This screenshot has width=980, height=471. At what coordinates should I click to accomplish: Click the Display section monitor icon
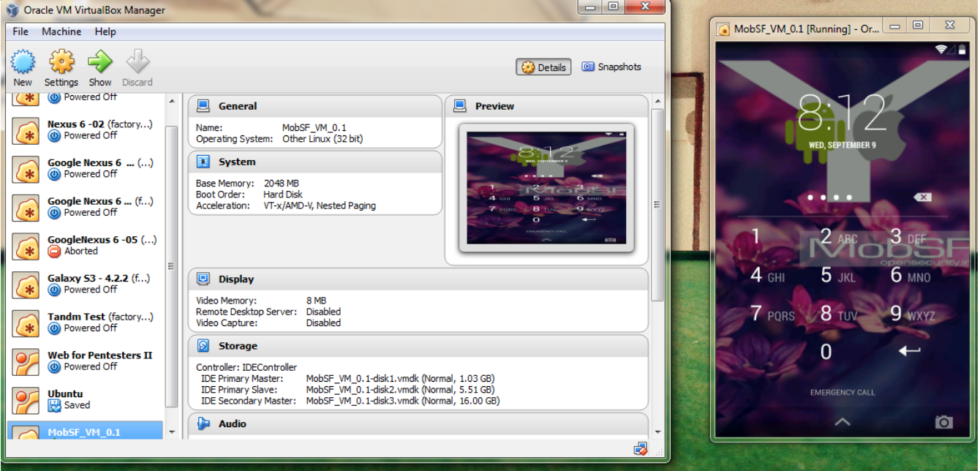(x=203, y=279)
